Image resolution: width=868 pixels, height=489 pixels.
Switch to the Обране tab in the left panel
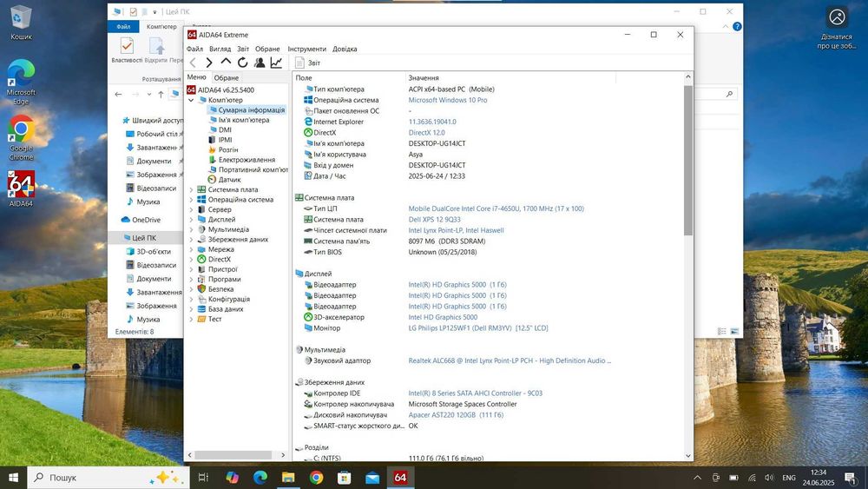pos(227,77)
